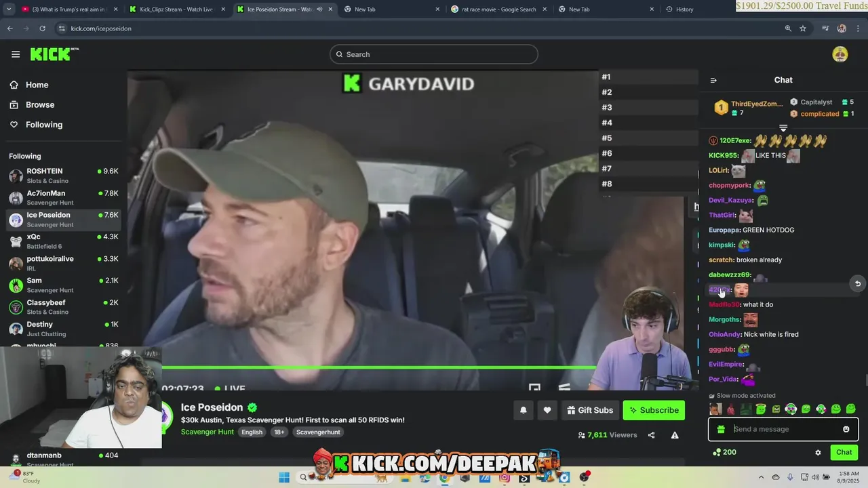The height and width of the screenshot is (488, 868).
Task: Close the Ice Poseidon Stream tab
Action: (330, 9)
